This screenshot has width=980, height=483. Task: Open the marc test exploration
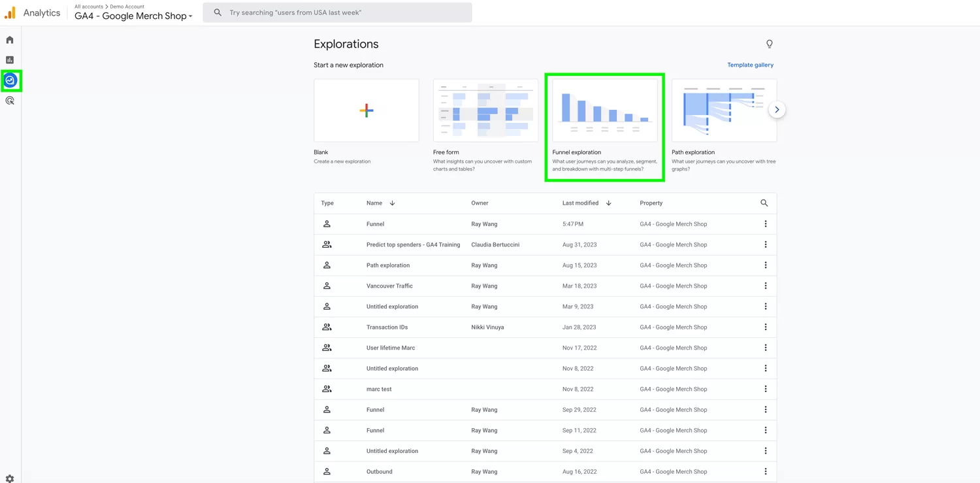coord(379,389)
